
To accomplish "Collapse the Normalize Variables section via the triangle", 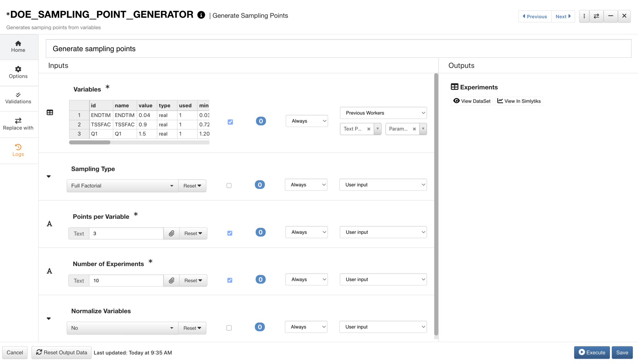I will point(49,318).
